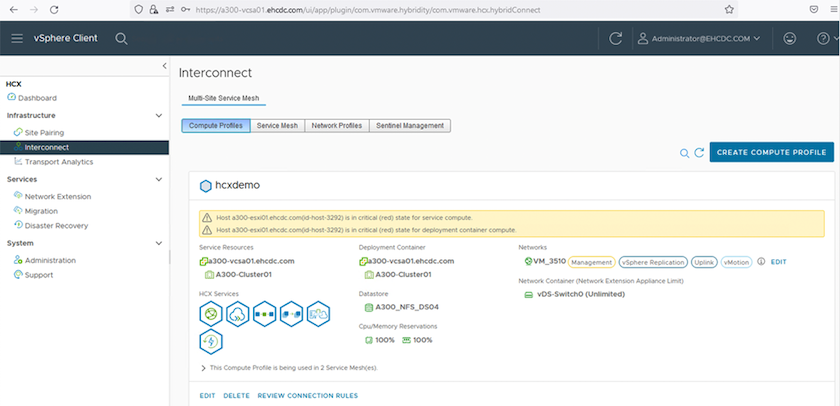The width and height of the screenshot is (840, 406).
Task: Open the Sentinel Management tab
Action: 409,126
